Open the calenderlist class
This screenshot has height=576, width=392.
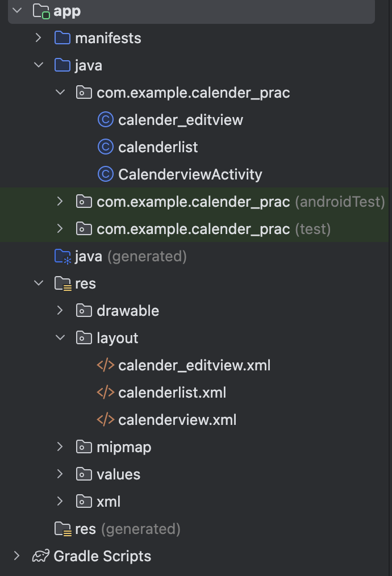[158, 147]
